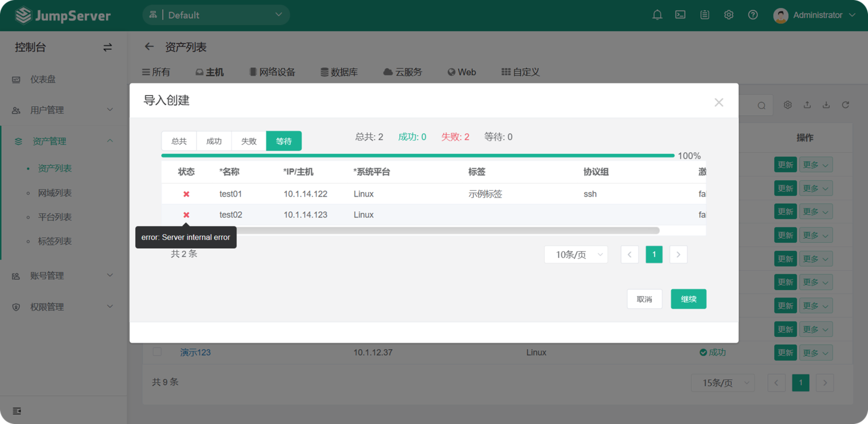Select the 网络设备 tab
Image resolution: width=868 pixels, height=424 pixels.
(272, 72)
